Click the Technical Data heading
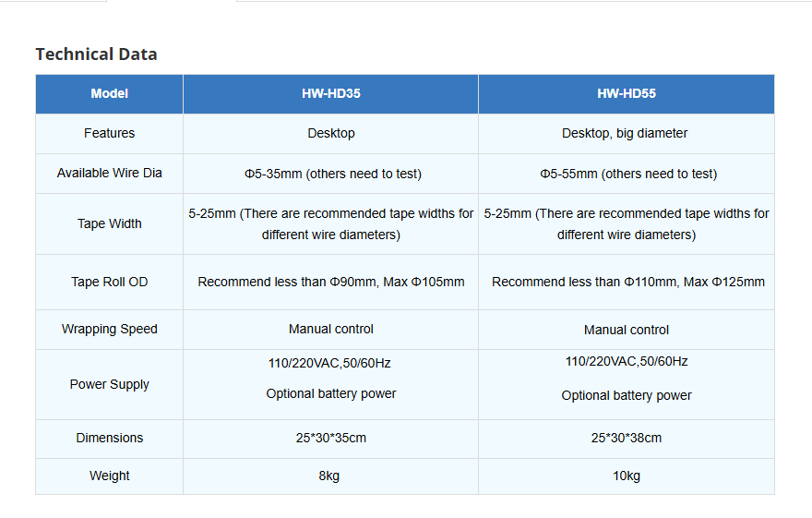812x518 pixels. coord(96,54)
